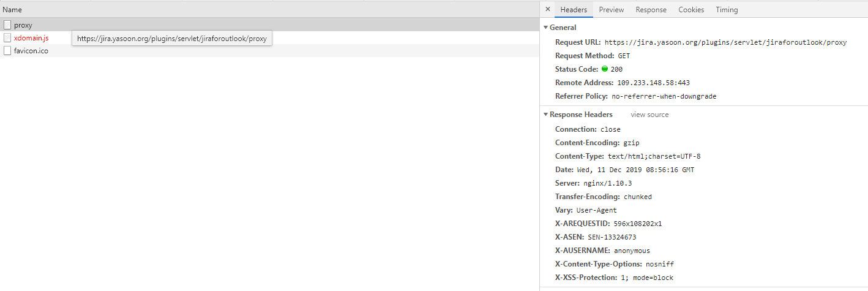Close the request details panel
The height and width of the screenshot is (291, 868).
click(x=547, y=10)
